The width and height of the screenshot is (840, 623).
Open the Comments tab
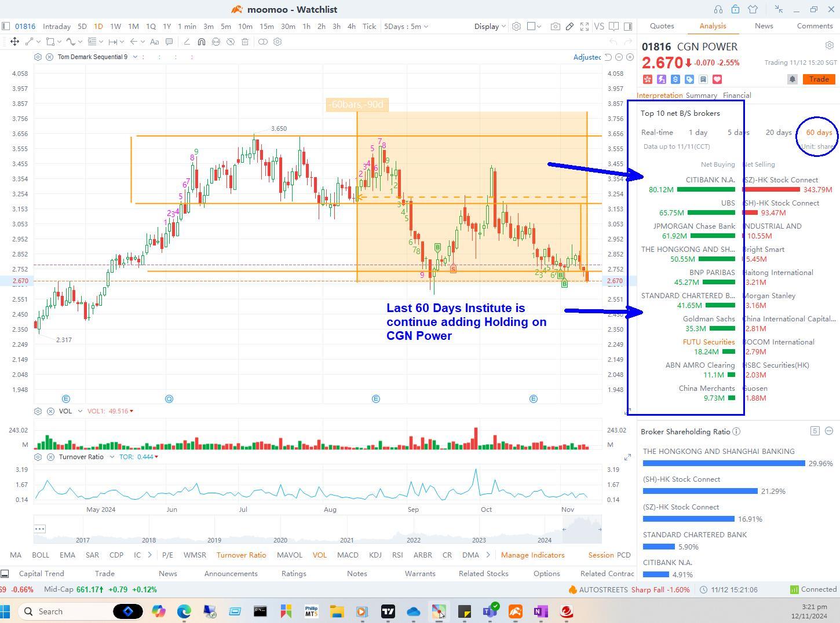(815, 25)
